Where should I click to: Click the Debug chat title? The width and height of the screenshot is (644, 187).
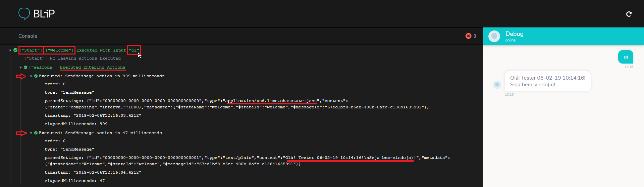click(x=514, y=34)
